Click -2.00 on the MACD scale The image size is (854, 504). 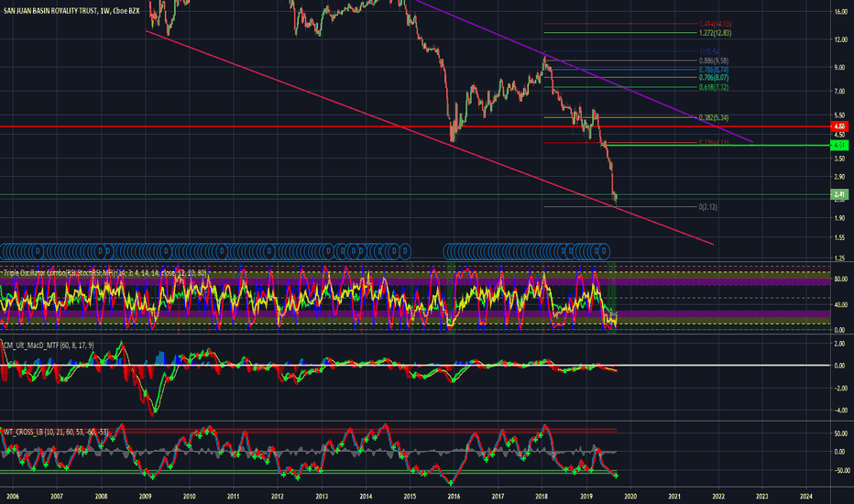pyautogui.click(x=839, y=389)
